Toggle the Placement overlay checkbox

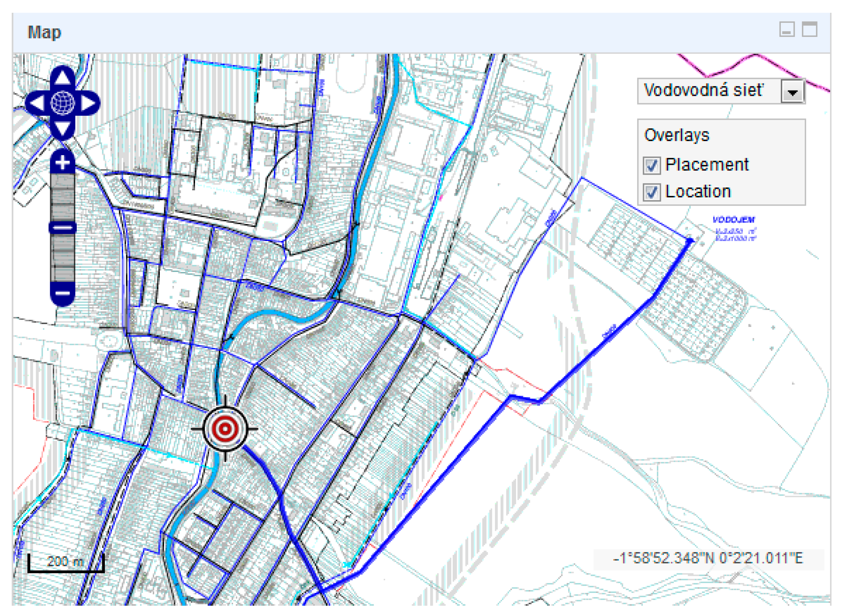tap(652, 165)
